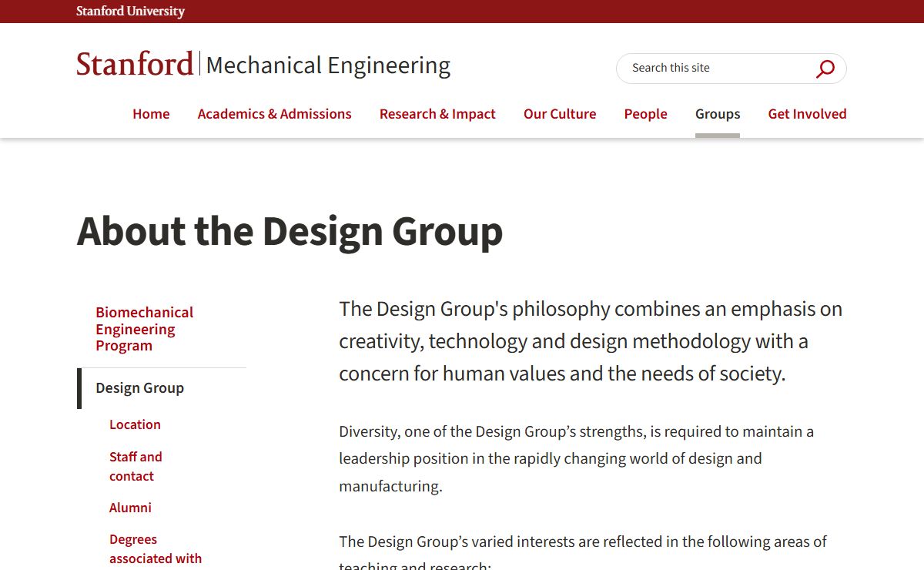
Task: Open the Location sidebar link
Action: (x=135, y=424)
